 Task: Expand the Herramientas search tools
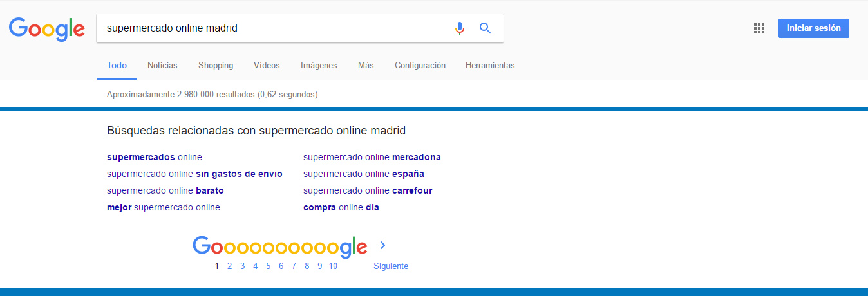(x=490, y=65)
